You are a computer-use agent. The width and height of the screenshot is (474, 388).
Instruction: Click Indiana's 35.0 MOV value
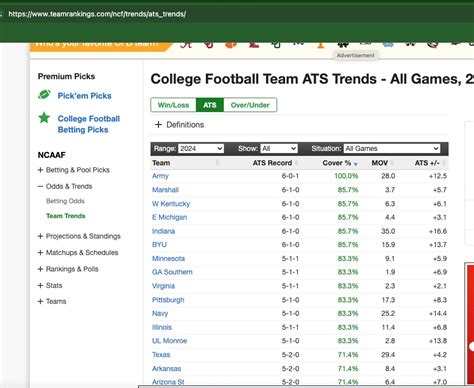[388, 231]
